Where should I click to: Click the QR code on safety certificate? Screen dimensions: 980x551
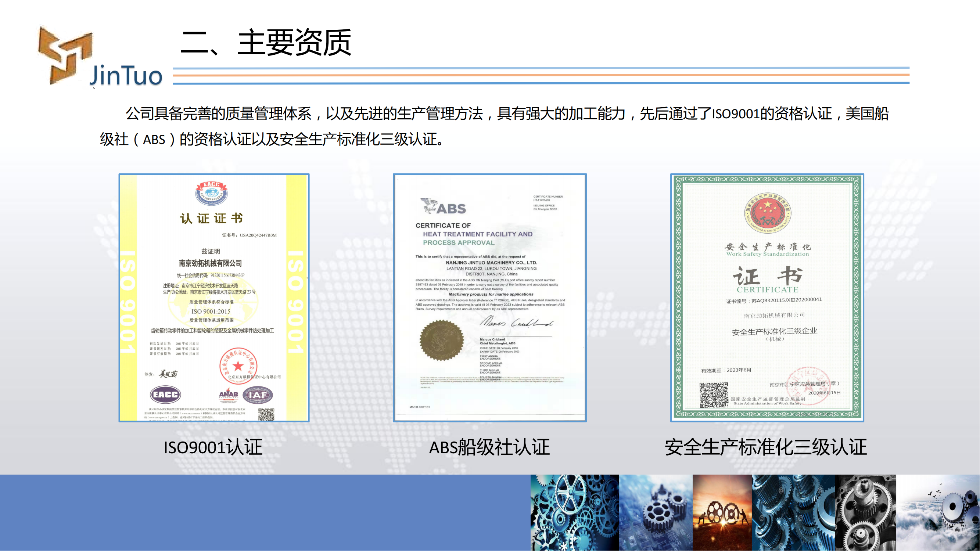[714, 396]
